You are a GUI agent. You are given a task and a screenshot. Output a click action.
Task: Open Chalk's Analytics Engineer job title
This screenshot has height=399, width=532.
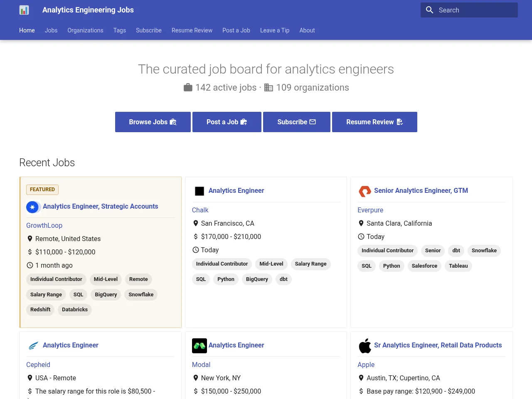coord(236,191)
